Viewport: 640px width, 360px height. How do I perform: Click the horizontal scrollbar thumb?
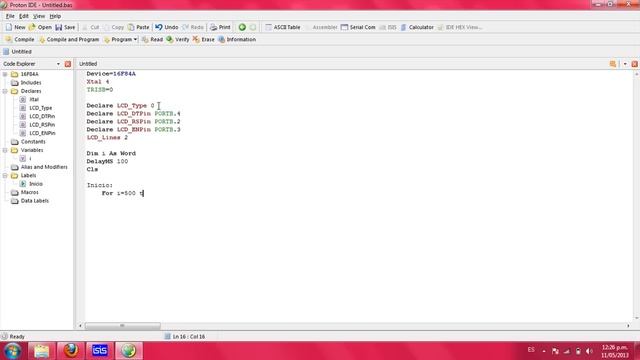(122, 326)
